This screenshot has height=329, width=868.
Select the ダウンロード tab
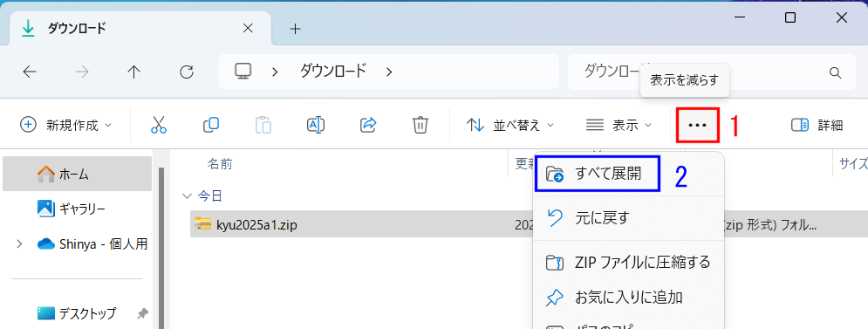pos(140,28)
